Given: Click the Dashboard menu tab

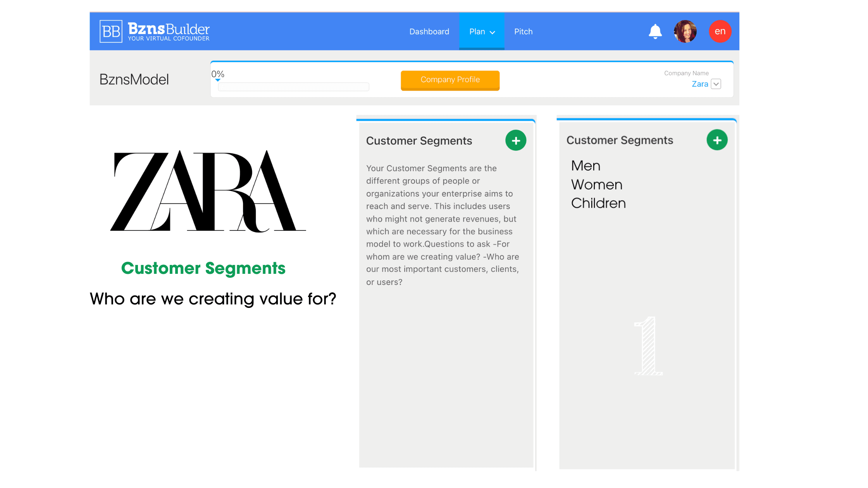Looking at the screenshot, I should coord(429,31).
